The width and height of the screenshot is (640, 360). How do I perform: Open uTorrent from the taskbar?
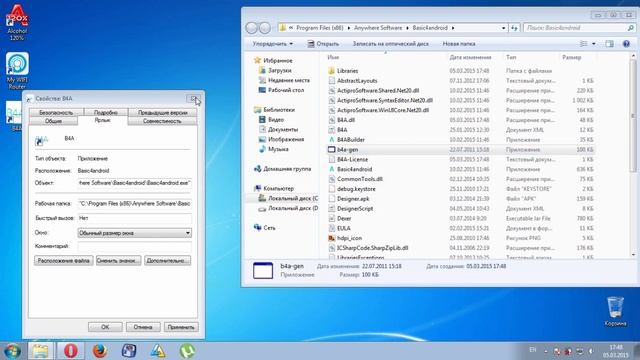(187, 351)
